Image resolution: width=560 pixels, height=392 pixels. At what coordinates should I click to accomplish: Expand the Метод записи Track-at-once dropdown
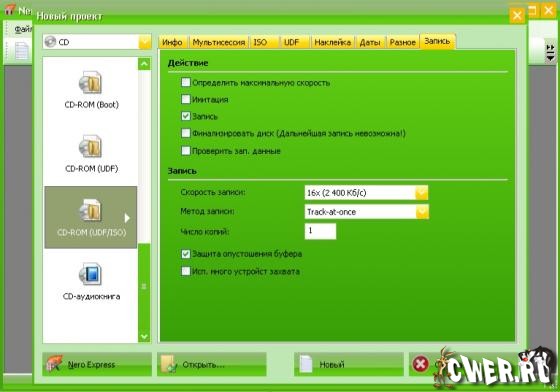click(366, 212)
